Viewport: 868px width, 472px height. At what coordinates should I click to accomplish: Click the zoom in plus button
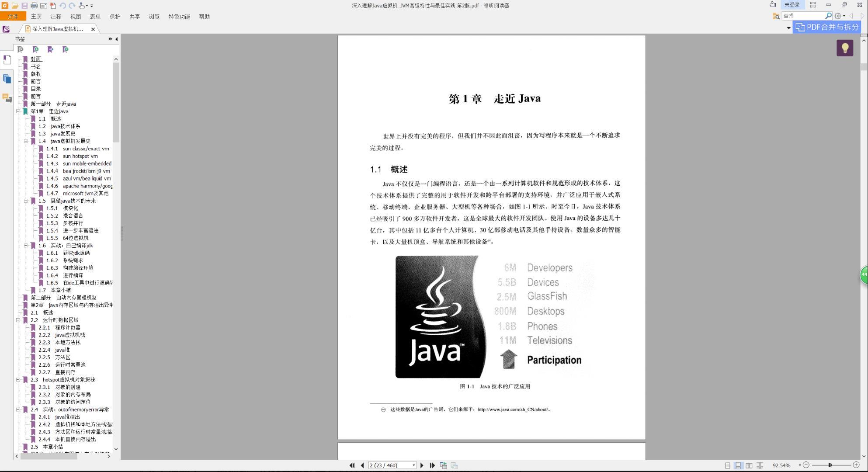(x=856, y=465)
